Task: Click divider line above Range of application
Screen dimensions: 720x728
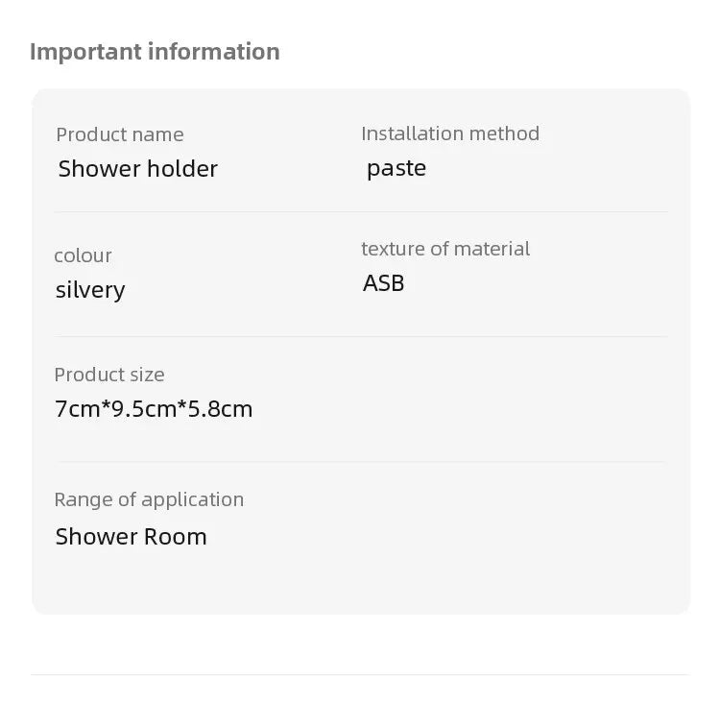Action: tap(361, 461)
